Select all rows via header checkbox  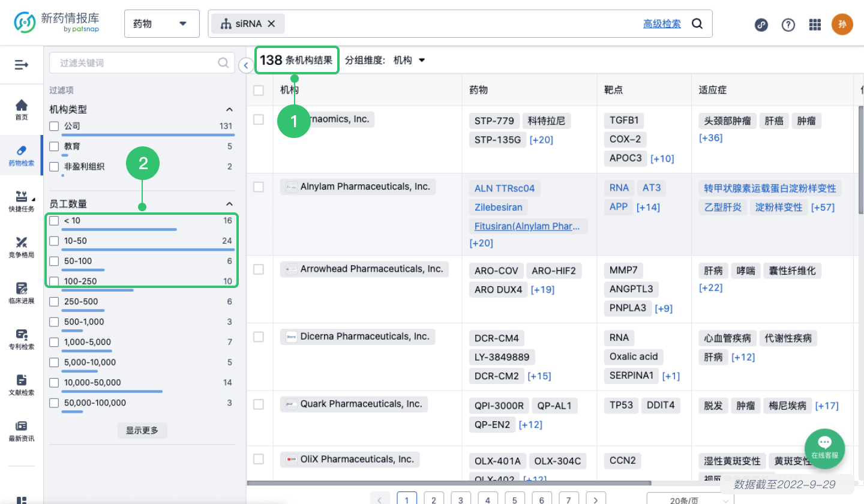click(259, 90)
